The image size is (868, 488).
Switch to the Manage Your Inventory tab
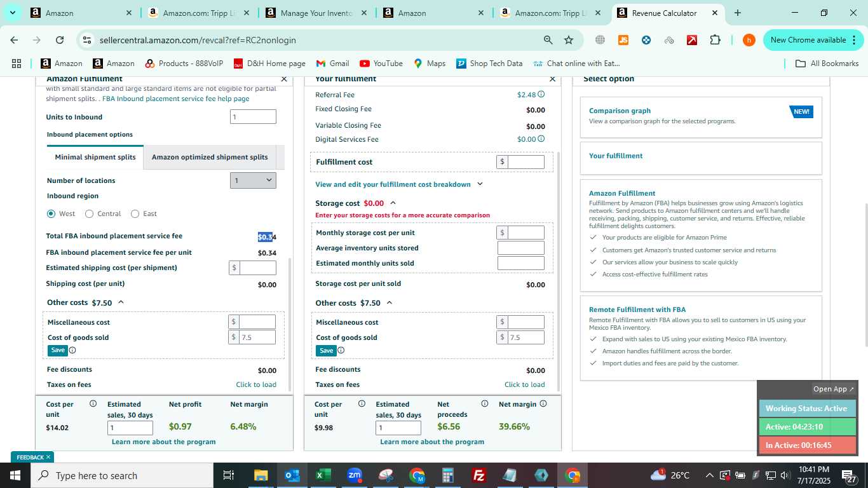pos(316,13)
